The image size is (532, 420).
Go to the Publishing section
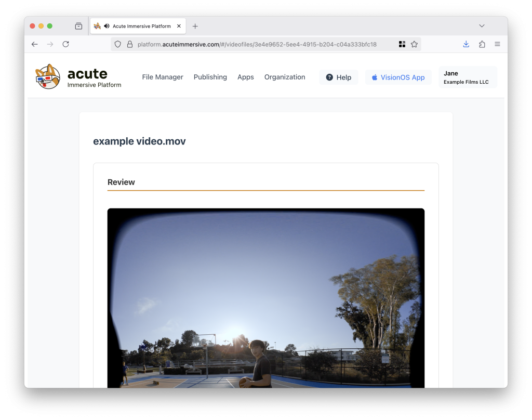pyautogui.click(x=210, y=77)
